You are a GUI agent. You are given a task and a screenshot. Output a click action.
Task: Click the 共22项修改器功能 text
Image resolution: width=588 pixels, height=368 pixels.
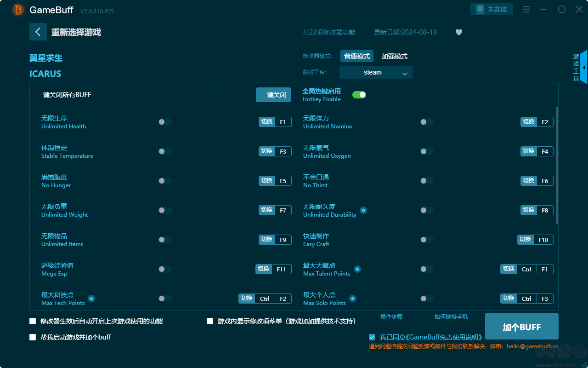329,32
